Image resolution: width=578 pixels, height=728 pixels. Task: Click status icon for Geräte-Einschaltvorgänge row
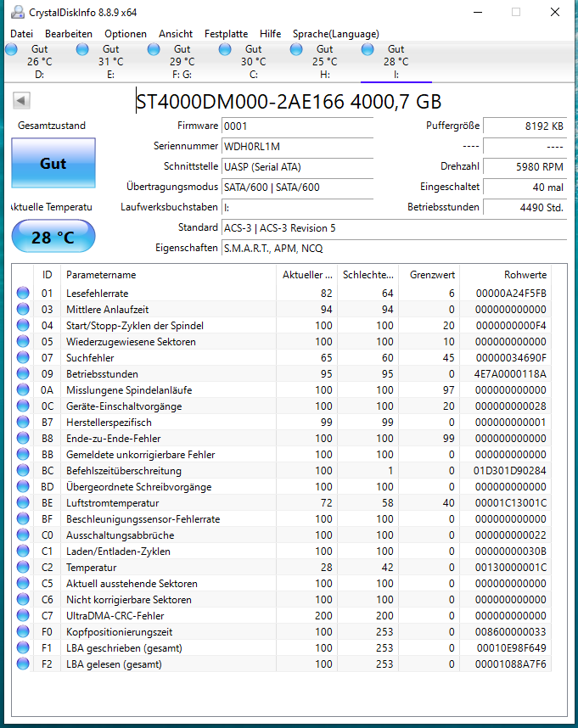23,406
